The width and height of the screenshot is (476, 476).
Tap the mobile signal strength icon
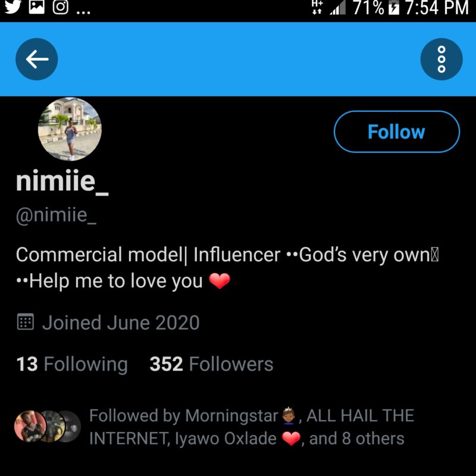coord(337,8)
